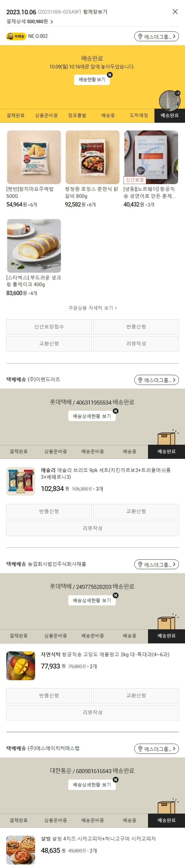Open the roll cake product image
Viewport: 185px width, 868px height.
[x=34, y=246]
